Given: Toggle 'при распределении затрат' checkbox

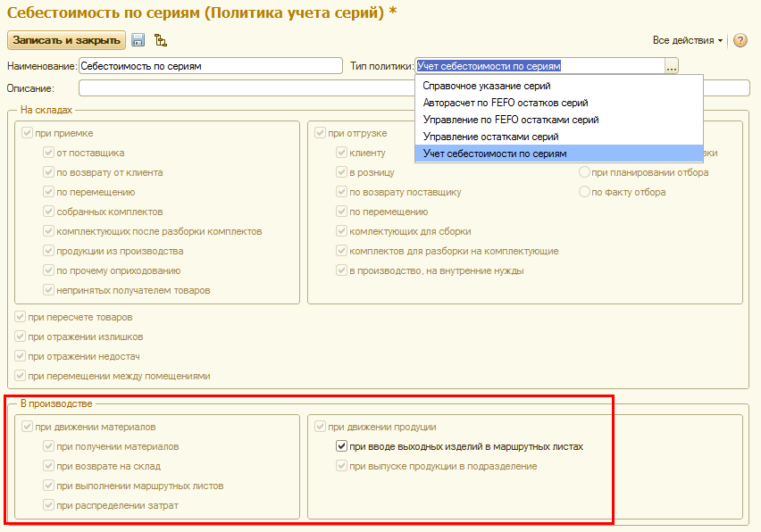Looking at the screenshot, I should coord(48,505).
